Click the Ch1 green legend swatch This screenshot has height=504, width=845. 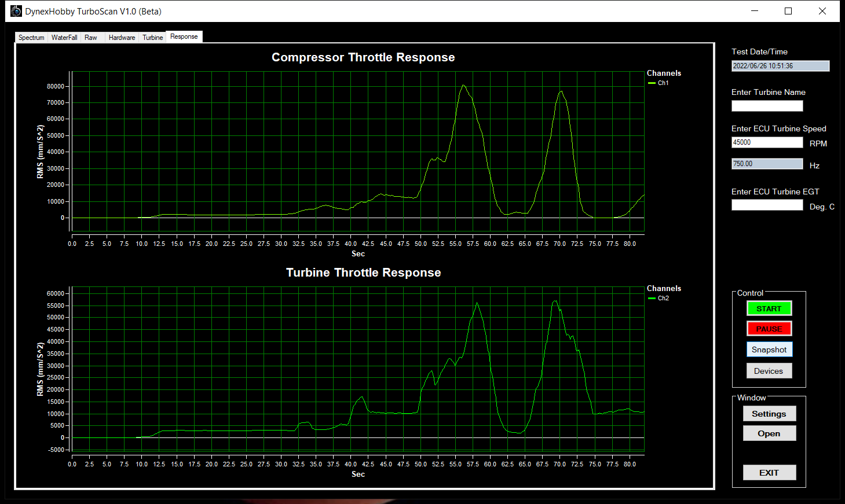[x=652, y=83]
